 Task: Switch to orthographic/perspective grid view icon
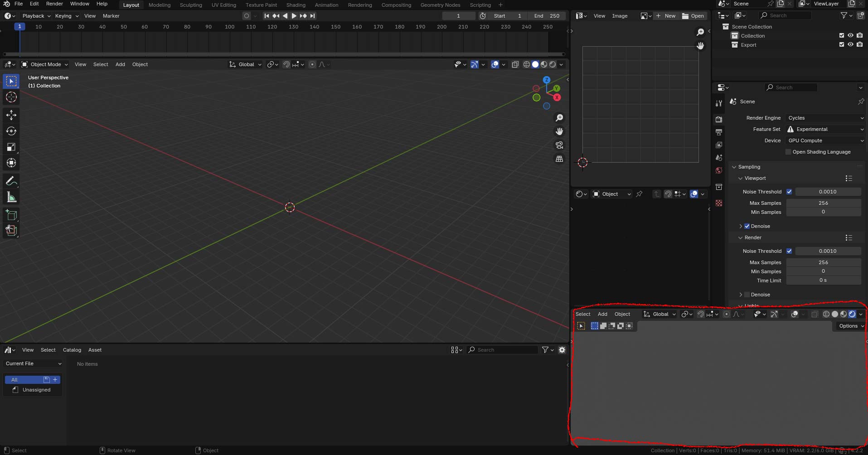(x=559, y=159)
